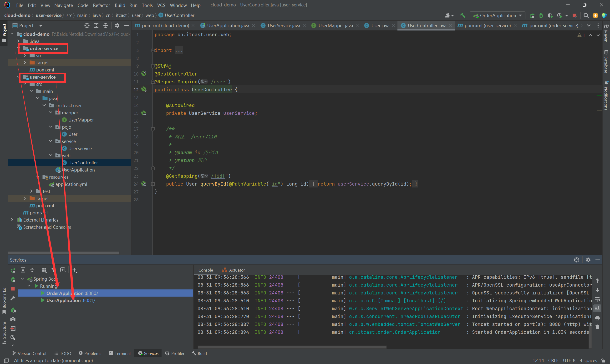Click camera thread dump icon in Services
This screenshot has height=364, width=610.
tap(13, 319)
